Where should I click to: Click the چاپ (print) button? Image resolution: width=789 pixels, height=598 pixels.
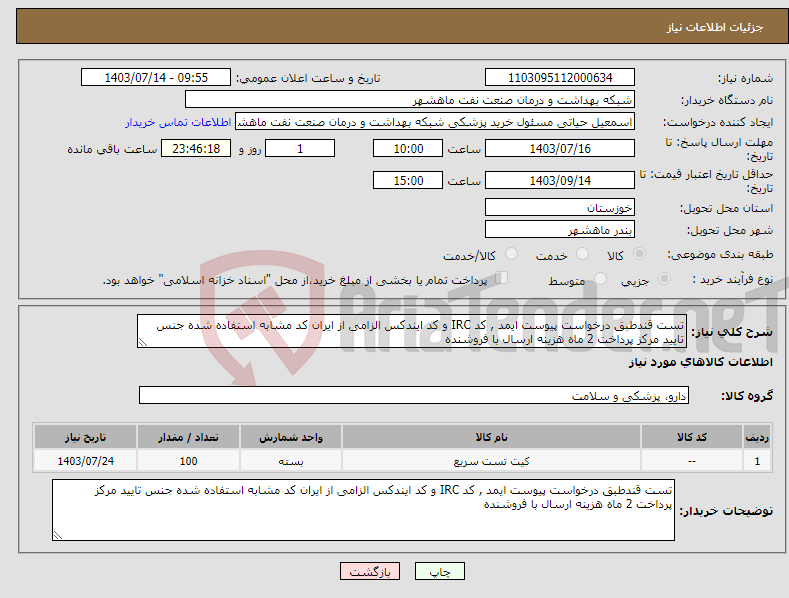[x=439, y=571]
